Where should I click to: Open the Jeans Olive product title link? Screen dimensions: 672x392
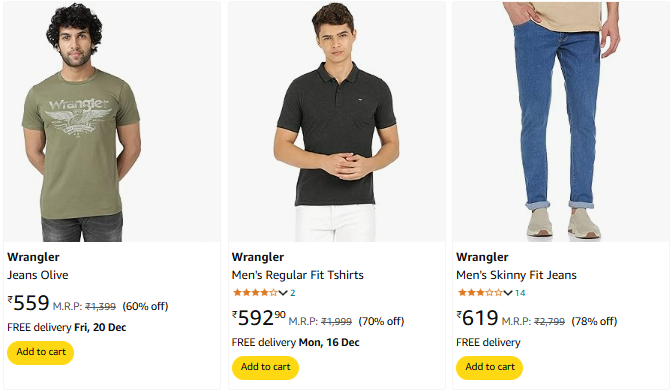pos(38,275)
